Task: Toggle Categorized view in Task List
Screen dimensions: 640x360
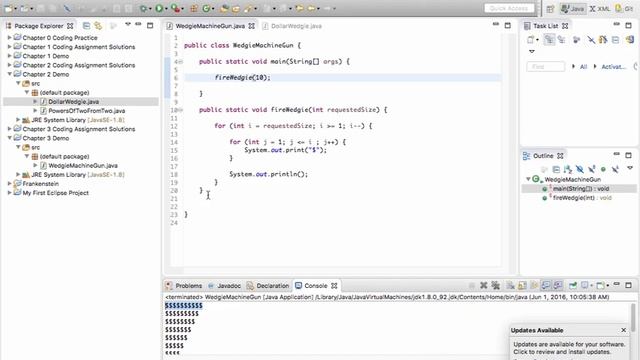Action: (549, 40)
